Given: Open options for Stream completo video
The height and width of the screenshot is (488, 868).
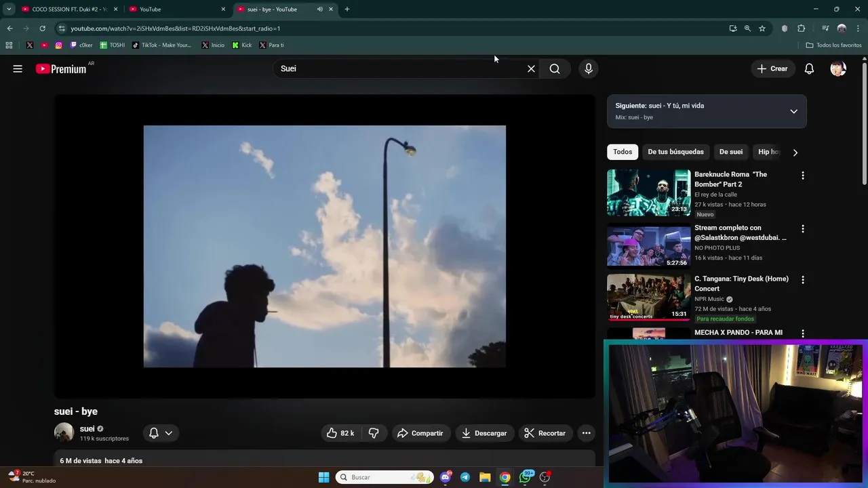Looking at the screenshot, I should [803, 229].
